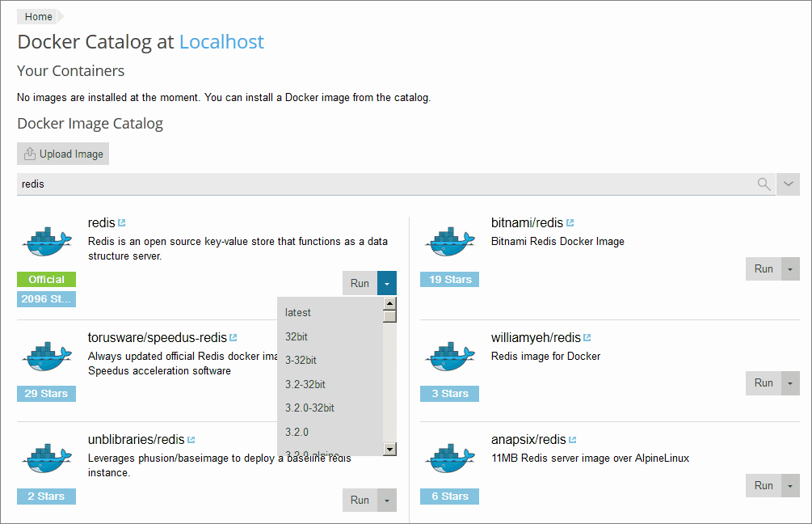Open anapsix/redis Run dropdown arrow
Screen dimensions: 812x524
[x=790, y=485]
